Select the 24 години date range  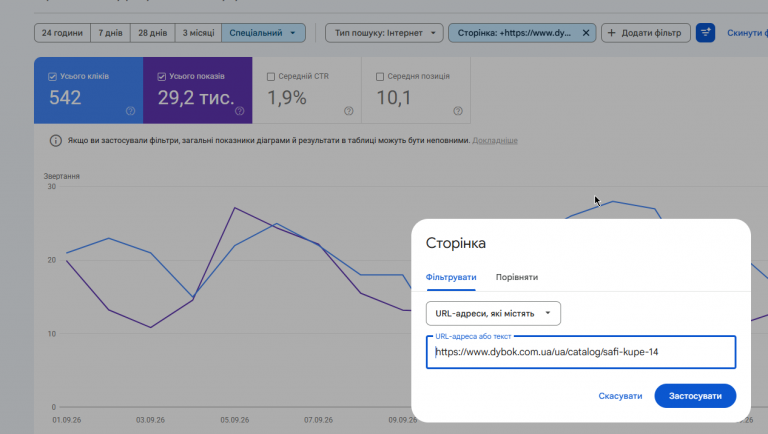62,33
